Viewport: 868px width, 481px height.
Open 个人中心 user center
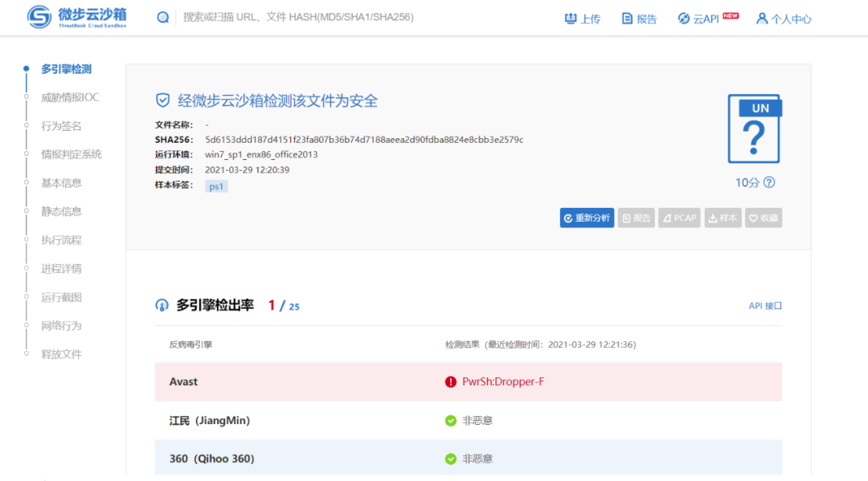[784, 18]
